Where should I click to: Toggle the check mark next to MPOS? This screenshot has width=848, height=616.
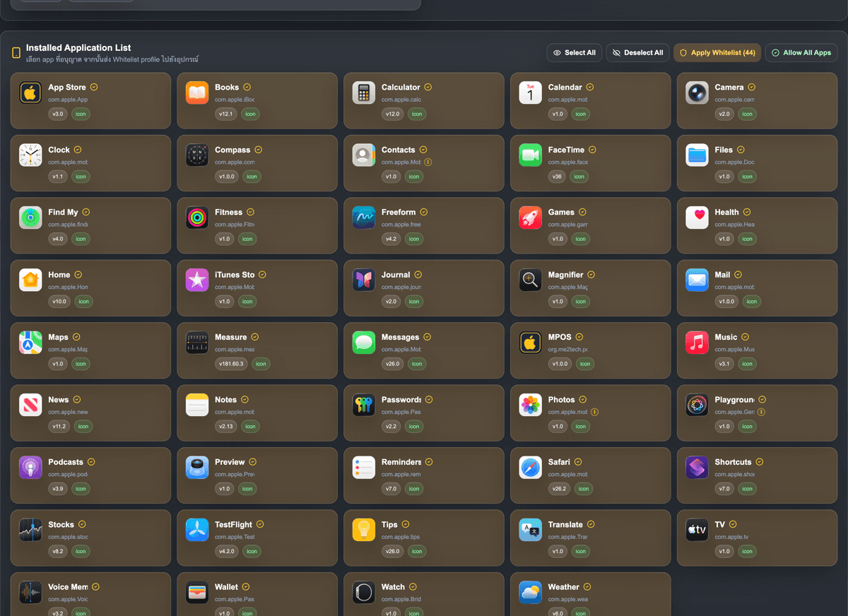pyautogui.click(x=579, y=337)
